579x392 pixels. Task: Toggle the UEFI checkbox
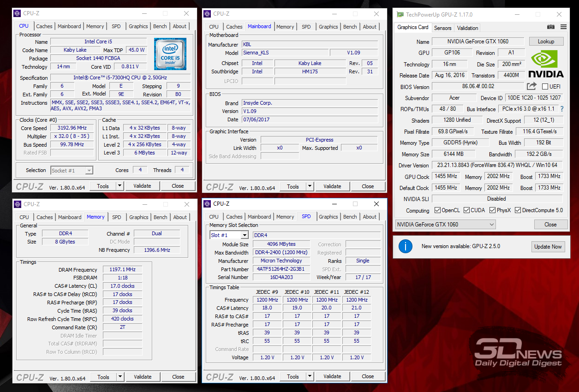point(545,87)
